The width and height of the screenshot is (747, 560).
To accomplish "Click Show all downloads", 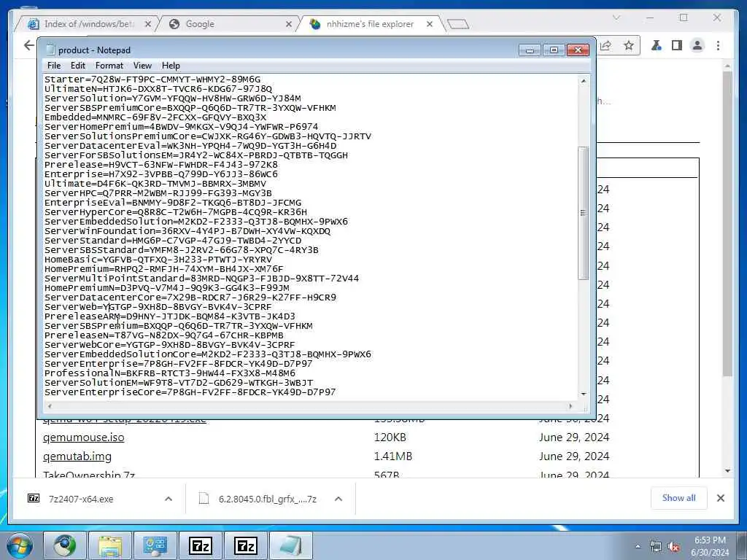I will point(678,498).
